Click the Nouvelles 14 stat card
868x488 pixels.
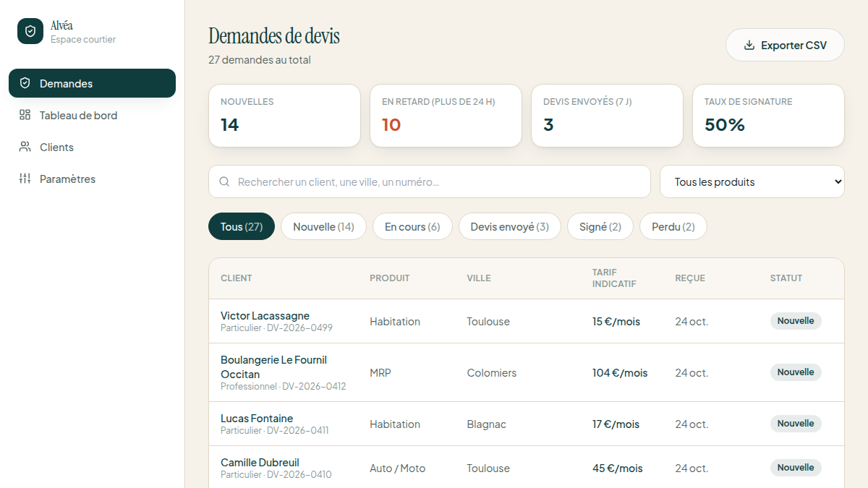click(x=284, y=116)
